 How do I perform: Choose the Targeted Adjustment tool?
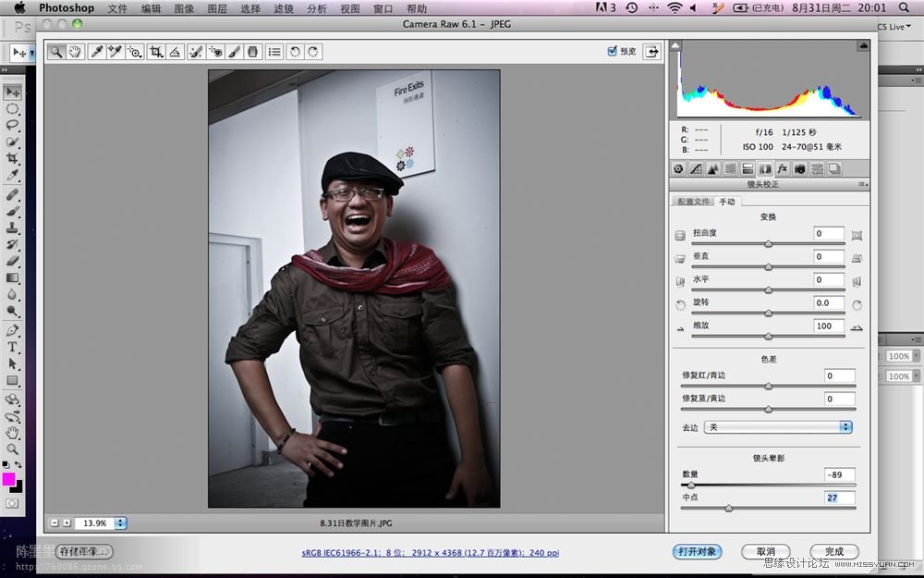pyautogui.click(x=135, y=52)
